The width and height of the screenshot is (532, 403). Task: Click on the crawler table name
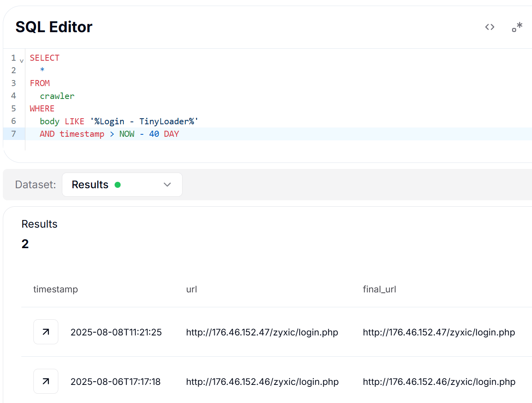pyautogui.click(x=57, y=96)
